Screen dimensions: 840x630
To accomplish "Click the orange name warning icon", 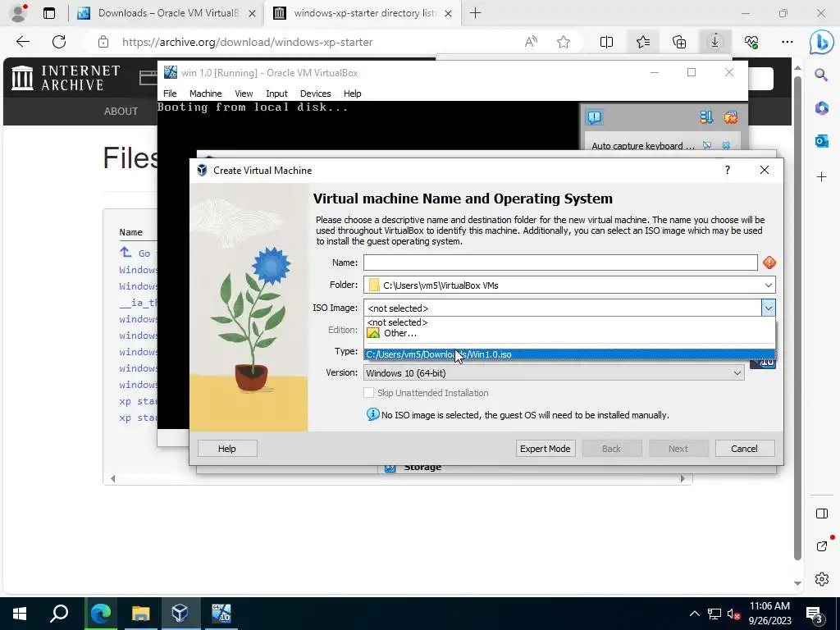I will click(x=769, y=262).
